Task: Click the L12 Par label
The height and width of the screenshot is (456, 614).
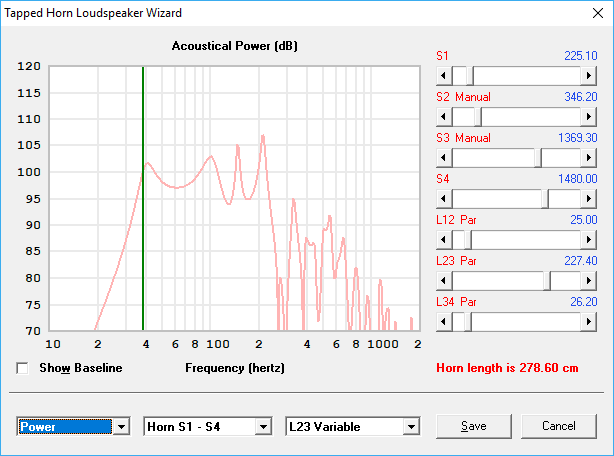Action: pyautogui.click(x=457, y=220)
